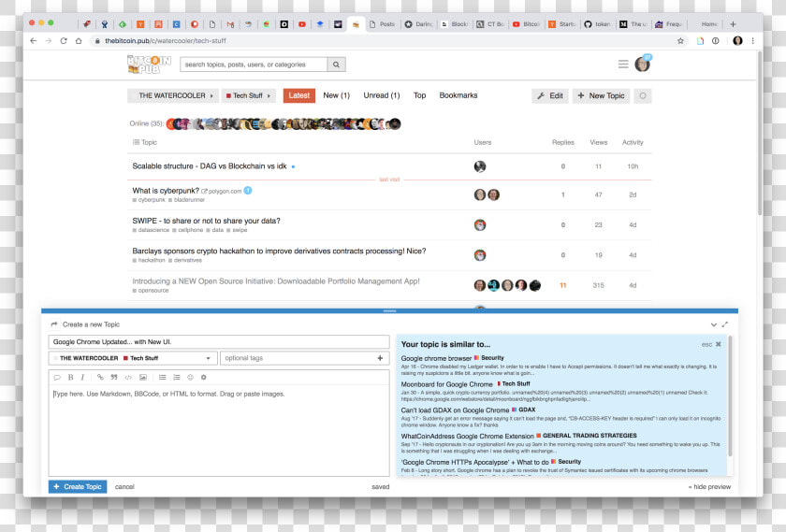786x532 pixels.
Task: Close the similar topics panel
Action: click(719, 344)
